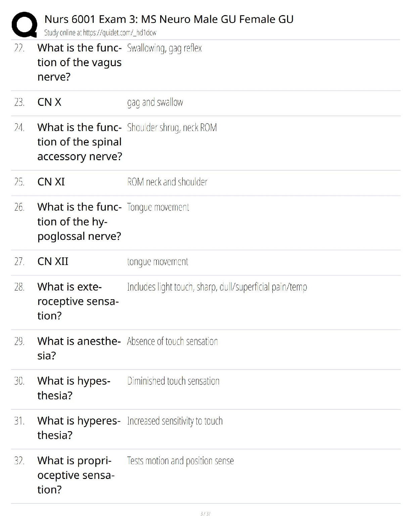The image size is (411, 532).
Task: Click 'Tests motion and position sense' answer
Action: click(x=180, y=461)
